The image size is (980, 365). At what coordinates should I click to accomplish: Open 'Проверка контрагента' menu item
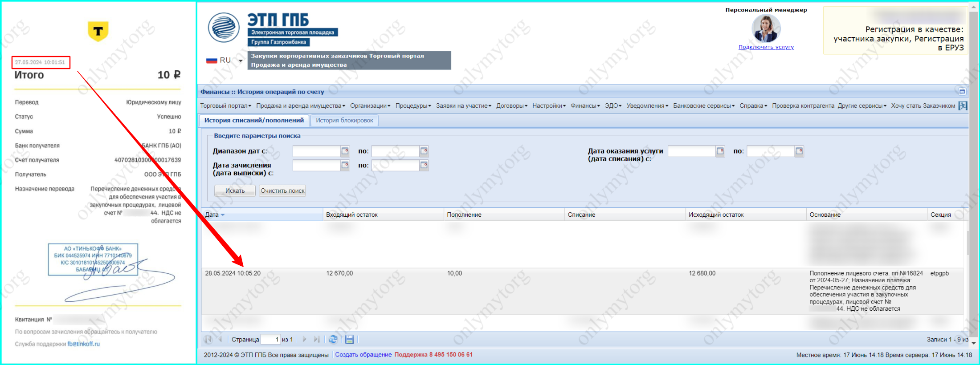click(803, 106)
